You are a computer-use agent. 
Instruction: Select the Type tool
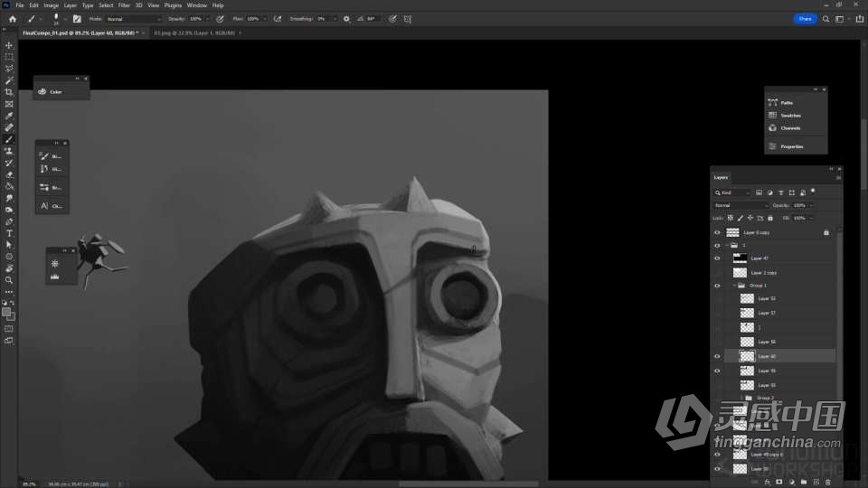[x=9, y=233]
